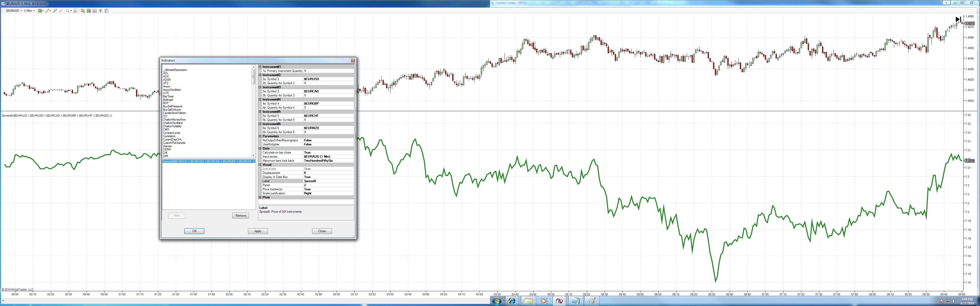Click the Maximum bars look back value
The width and height of the screenshot is (980, 306).
tap(329, 161)
